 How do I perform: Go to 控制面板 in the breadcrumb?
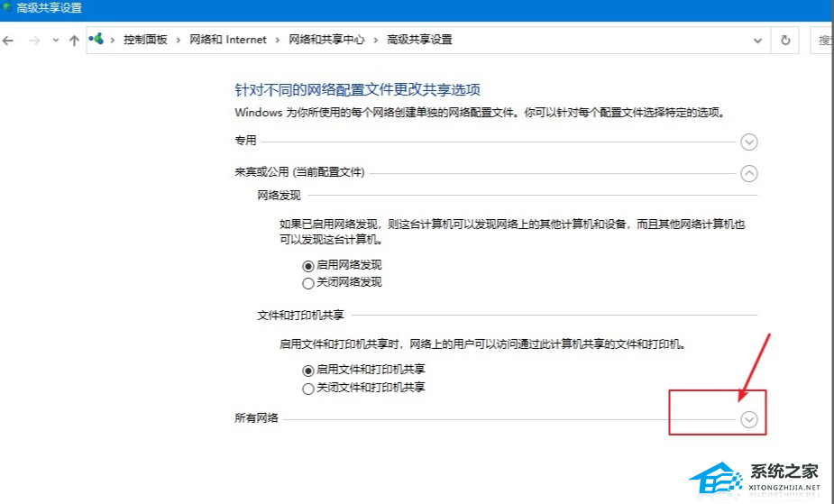[145, 40]
